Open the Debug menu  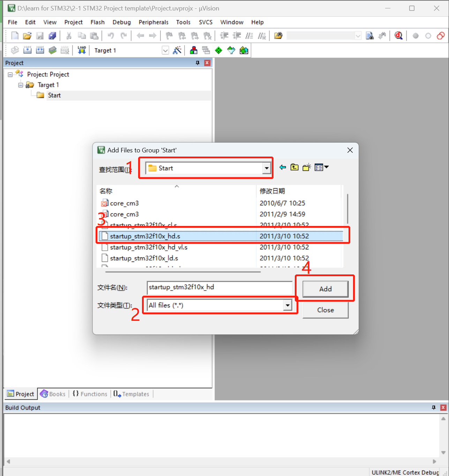[122, 22]
